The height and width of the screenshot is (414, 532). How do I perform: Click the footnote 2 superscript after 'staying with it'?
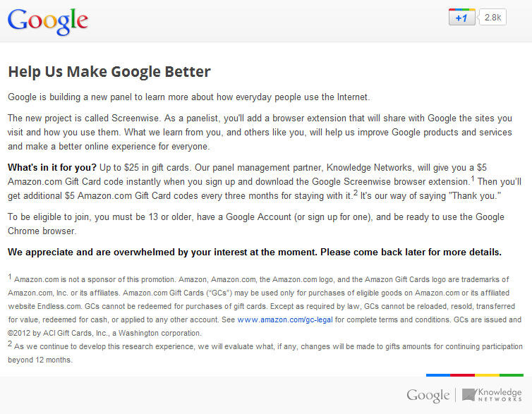tap(355, 193)
